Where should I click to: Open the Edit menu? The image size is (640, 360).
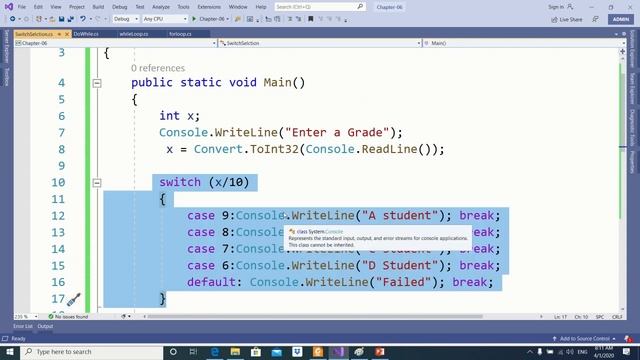point(38,7)
